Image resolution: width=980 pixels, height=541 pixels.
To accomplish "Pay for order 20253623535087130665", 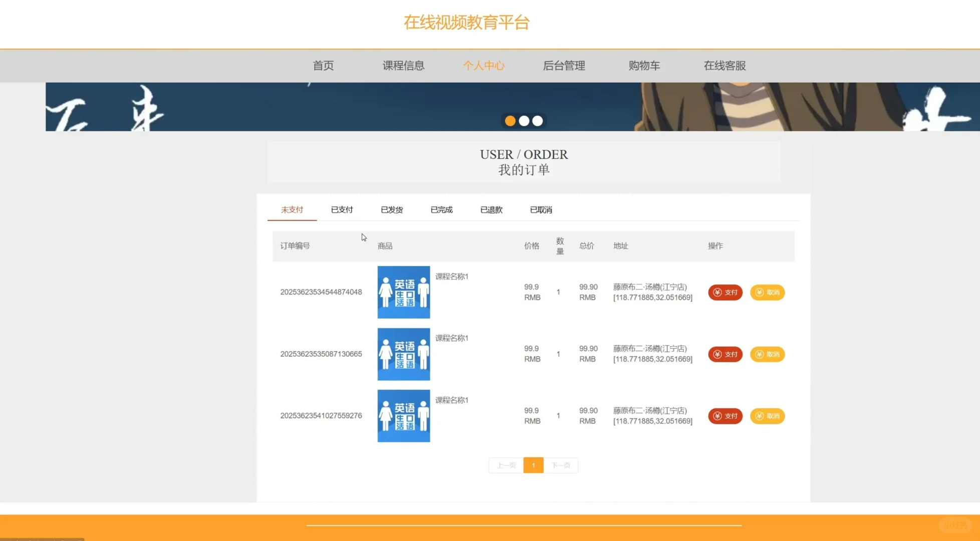I will [x=724, y=354].
